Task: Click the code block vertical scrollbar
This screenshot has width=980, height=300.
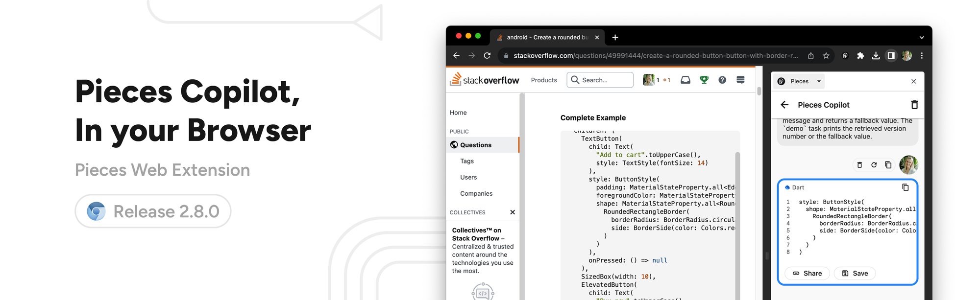Action: (737, 225)
